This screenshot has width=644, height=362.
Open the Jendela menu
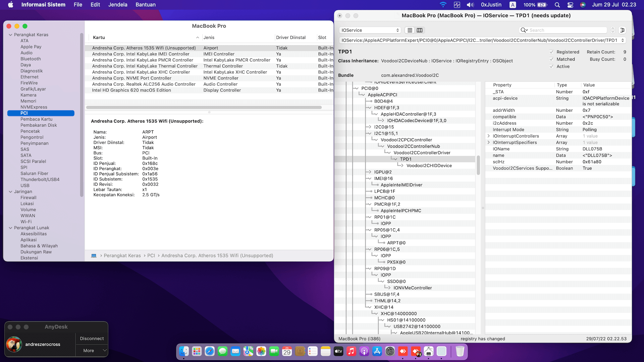pos(118,5)
